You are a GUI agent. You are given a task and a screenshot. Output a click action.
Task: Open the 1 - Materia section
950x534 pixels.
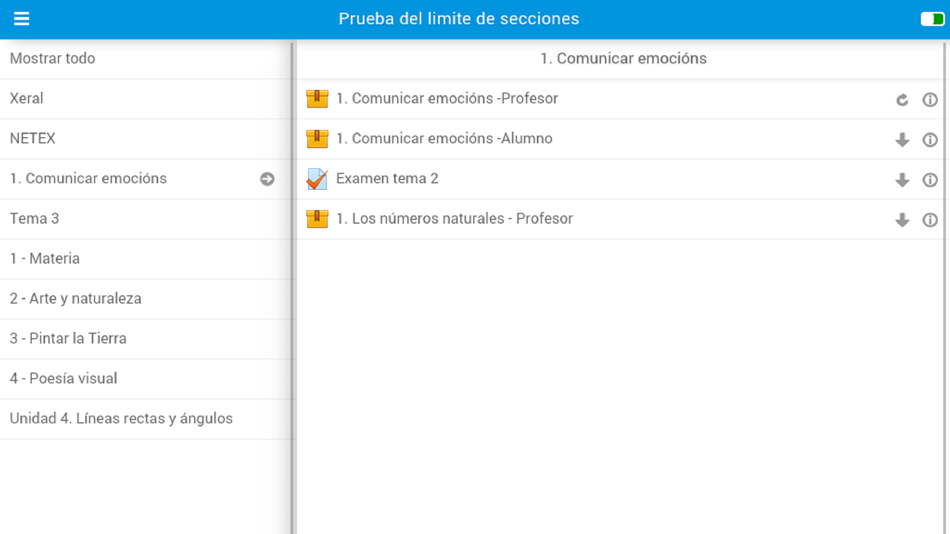click(145, 259)
